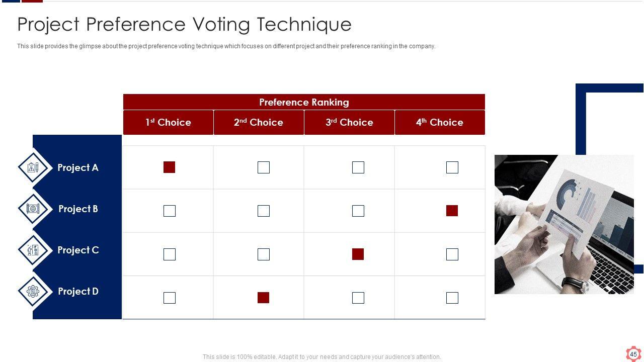Select the Preference Ranking header

point(304,102)
